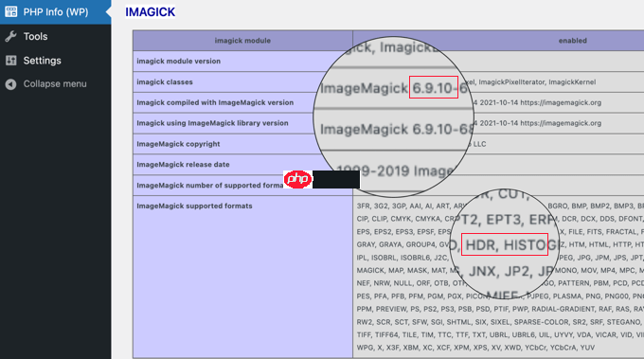Click the IMAGICK section heading
644x359 pixels.
pos(151,12)
